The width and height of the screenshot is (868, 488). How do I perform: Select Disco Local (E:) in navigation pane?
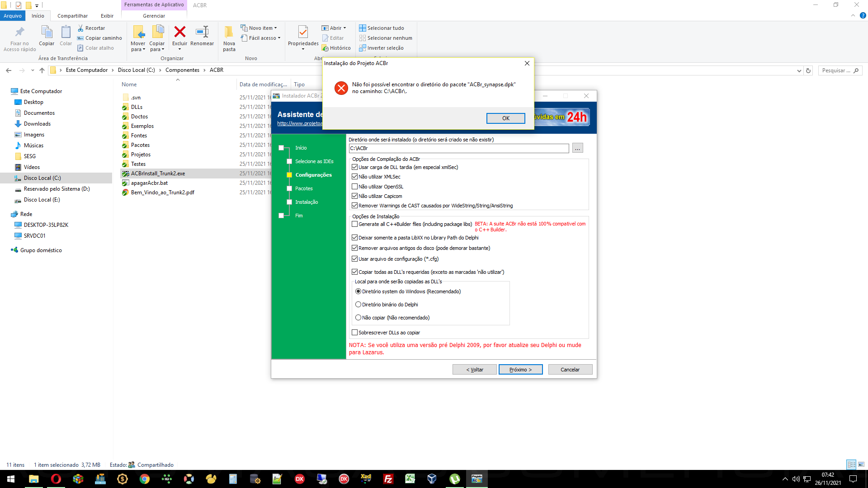(x=42, y=200)
